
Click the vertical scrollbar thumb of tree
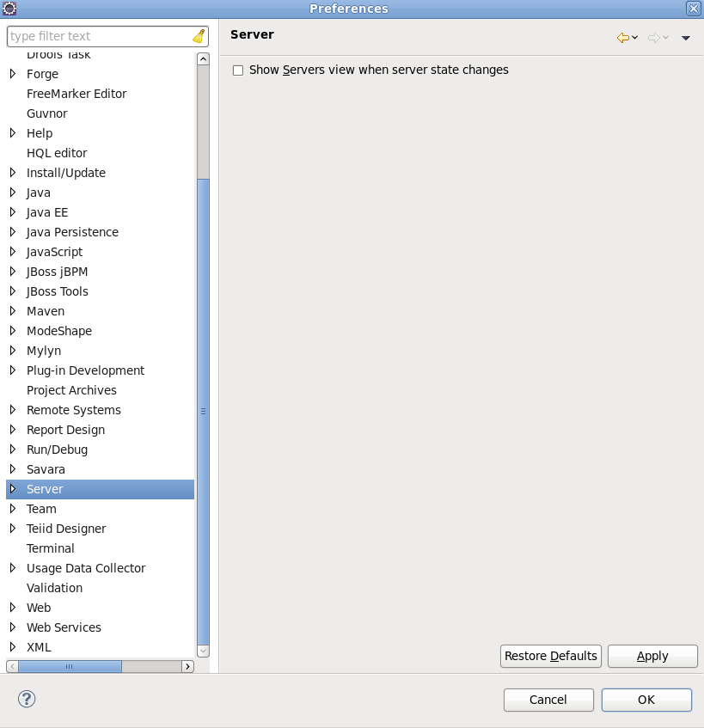(x=203, y=412)
